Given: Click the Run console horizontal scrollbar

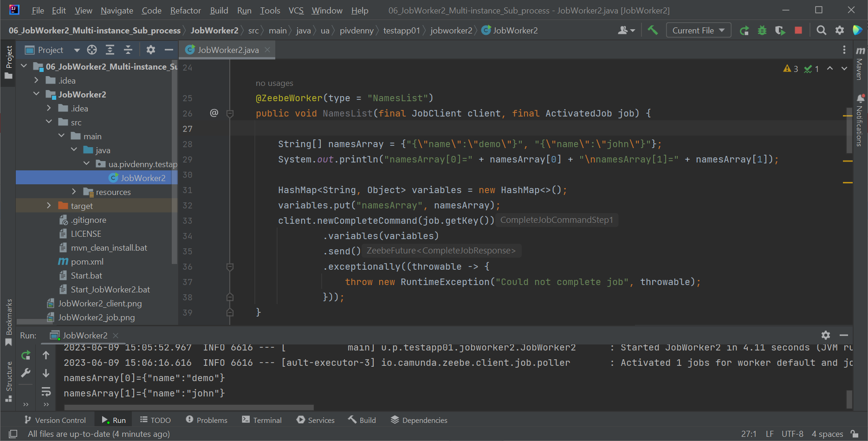Looking at the screenshot, I should tap(189, 408).
